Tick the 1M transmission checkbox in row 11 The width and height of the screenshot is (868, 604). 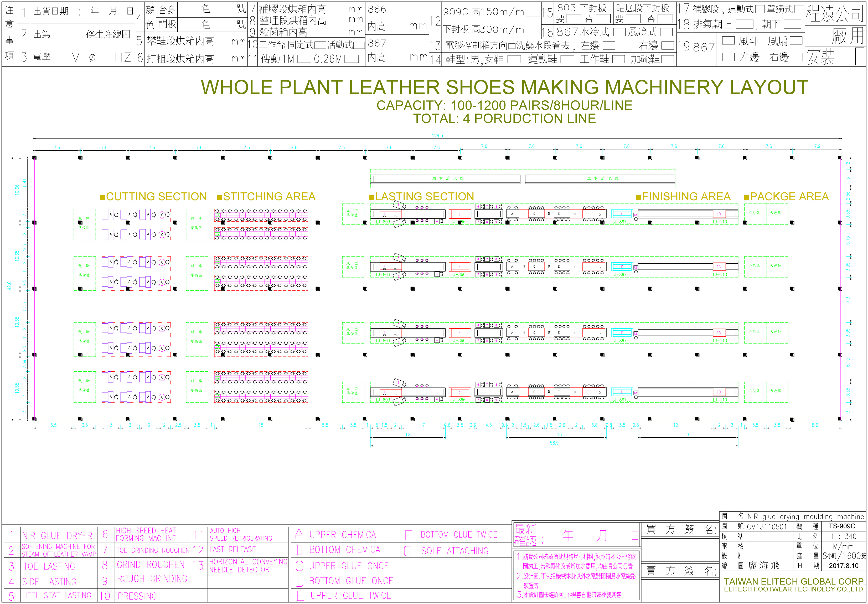(304, 59)
